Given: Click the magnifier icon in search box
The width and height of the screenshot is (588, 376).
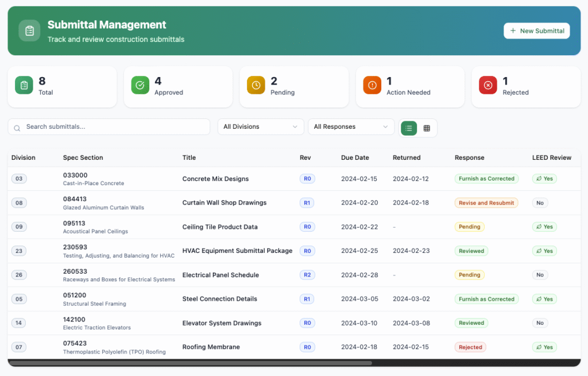Looking at the screenshot, I should [x=17, y=128].
